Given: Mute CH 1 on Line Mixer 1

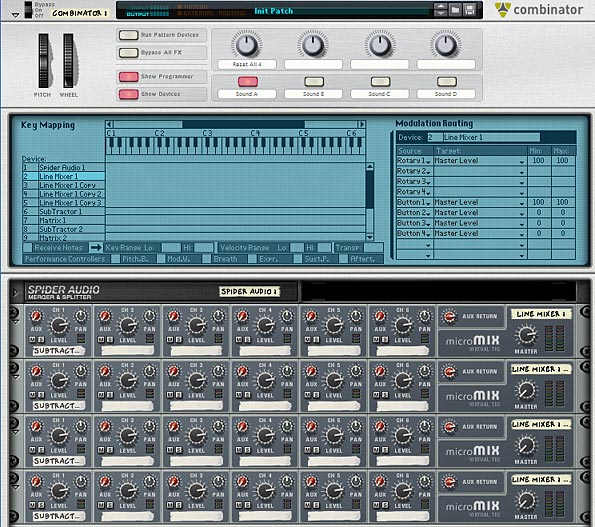Looking at the screenshot, I should point(33,340).
